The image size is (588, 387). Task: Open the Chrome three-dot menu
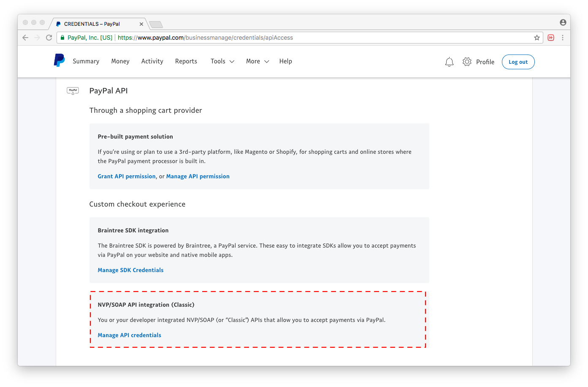tap(563, 38)
